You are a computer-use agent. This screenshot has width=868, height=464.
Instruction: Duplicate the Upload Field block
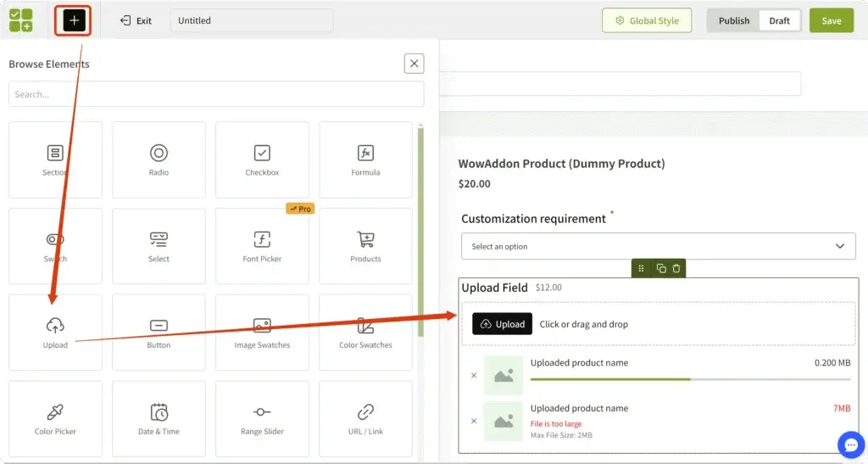661,268
